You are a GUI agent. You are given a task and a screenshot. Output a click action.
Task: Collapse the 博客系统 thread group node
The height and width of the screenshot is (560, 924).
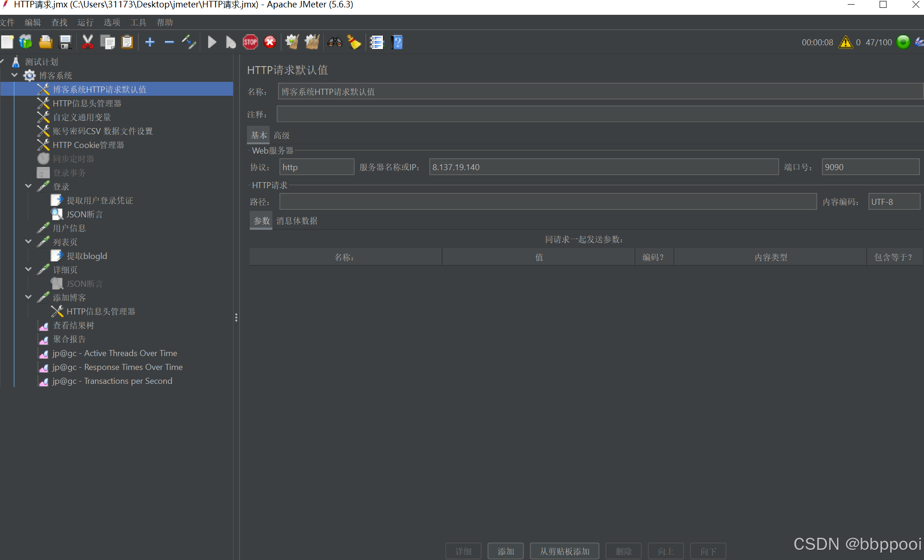point(15,75)
